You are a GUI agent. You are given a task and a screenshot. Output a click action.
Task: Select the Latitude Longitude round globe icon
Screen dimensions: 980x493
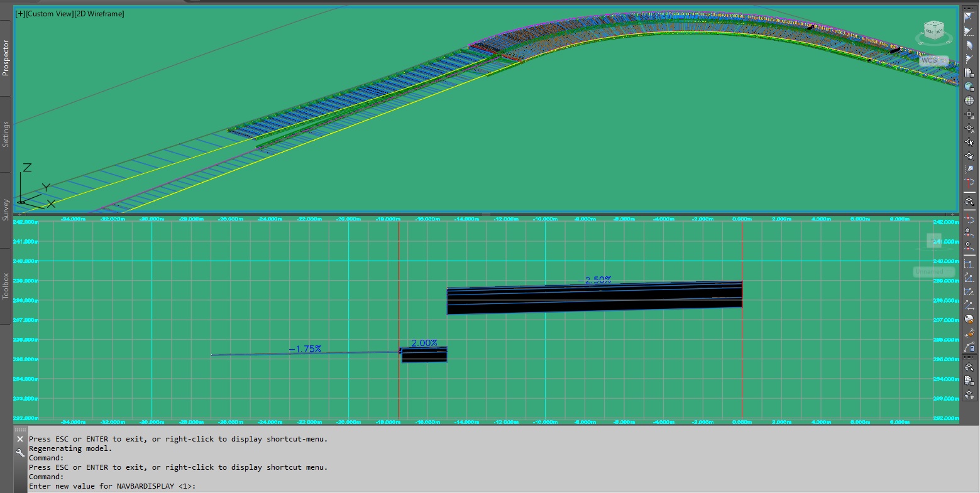click(x=969, y=100)
